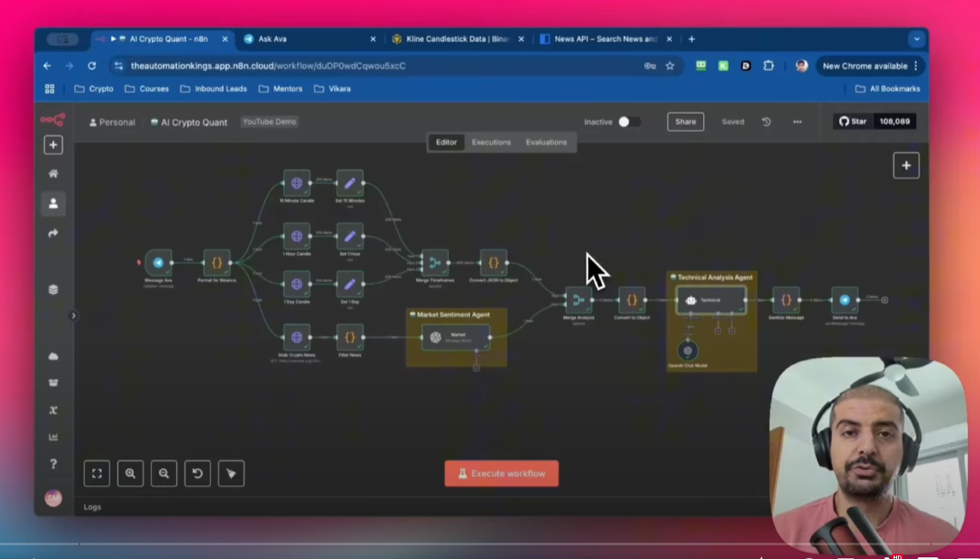Select the zoom out icon near the canvas bottom

[163, 474]
